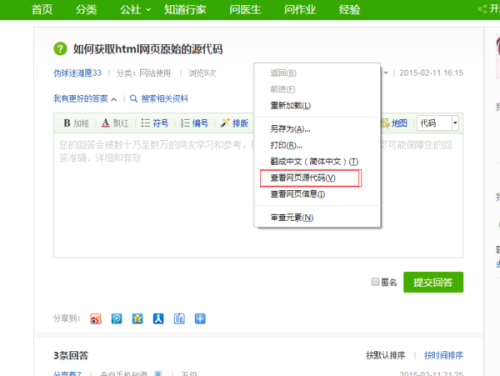
Task: Click the magnifier icon beside 搜索相关资料
Action: point(133,99)
